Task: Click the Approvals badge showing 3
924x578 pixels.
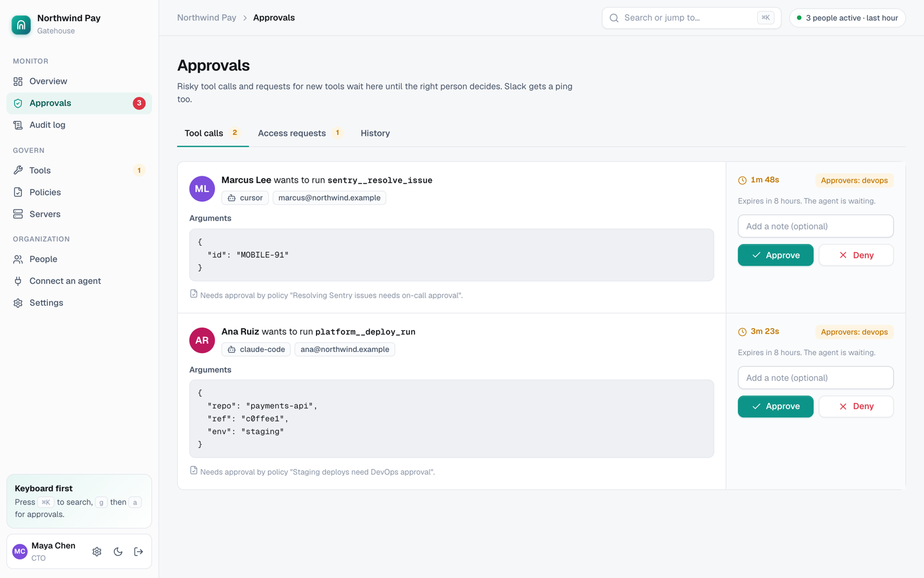Action: point(139,103)
